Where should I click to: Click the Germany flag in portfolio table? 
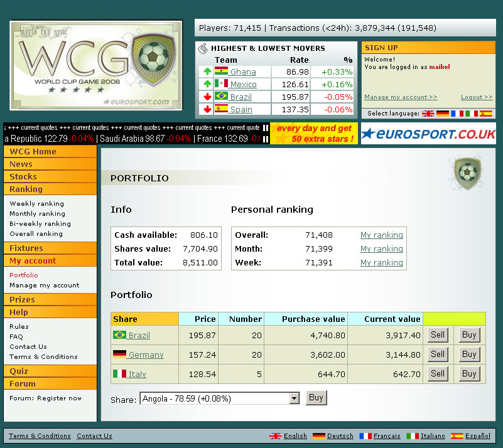click(x=119, y=354)
